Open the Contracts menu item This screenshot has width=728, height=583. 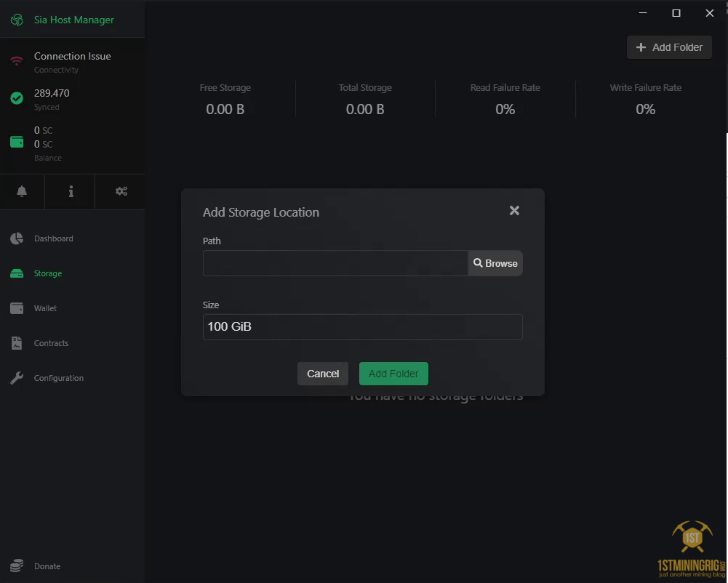coord(51,343)
